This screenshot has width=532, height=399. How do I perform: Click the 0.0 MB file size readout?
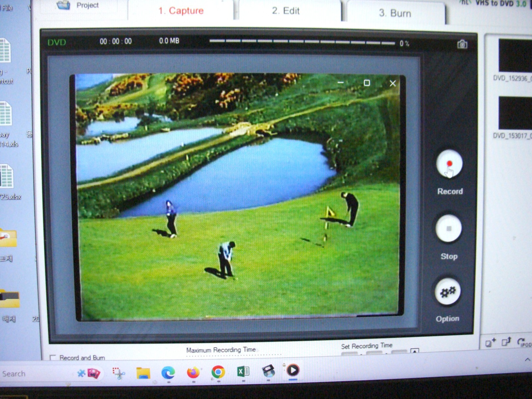tap(169, 41)
